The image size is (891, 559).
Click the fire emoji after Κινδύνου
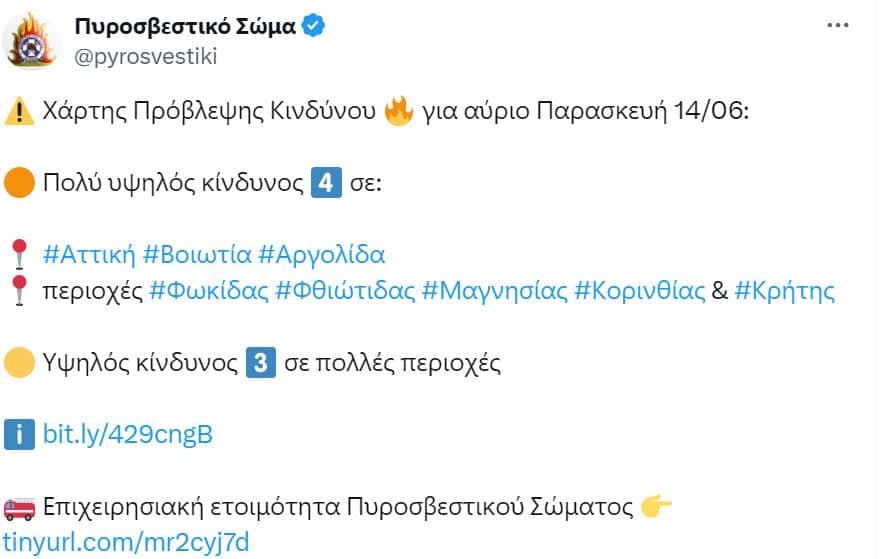398,111
